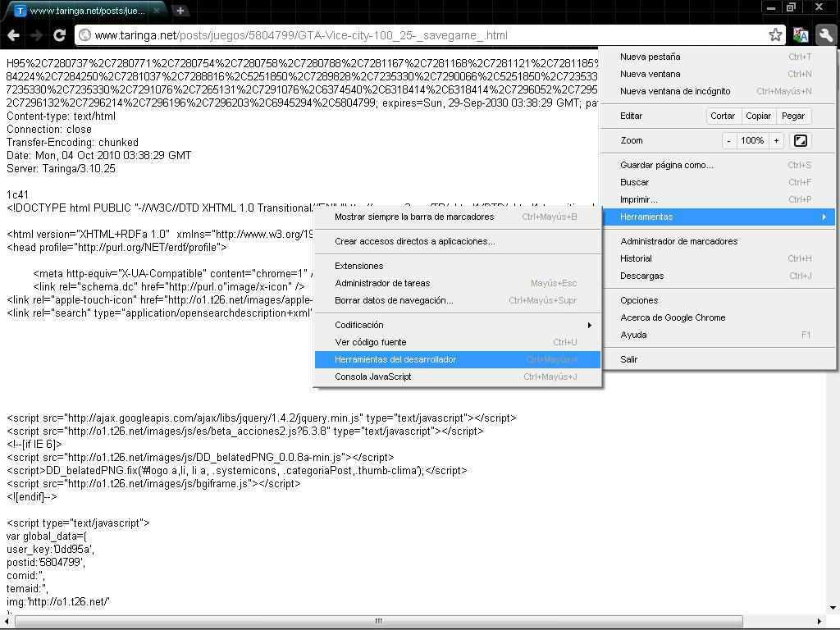Click the horizontal scrollbar right arrow
Viewport: 840px width, 630px height.
(819, 622)
